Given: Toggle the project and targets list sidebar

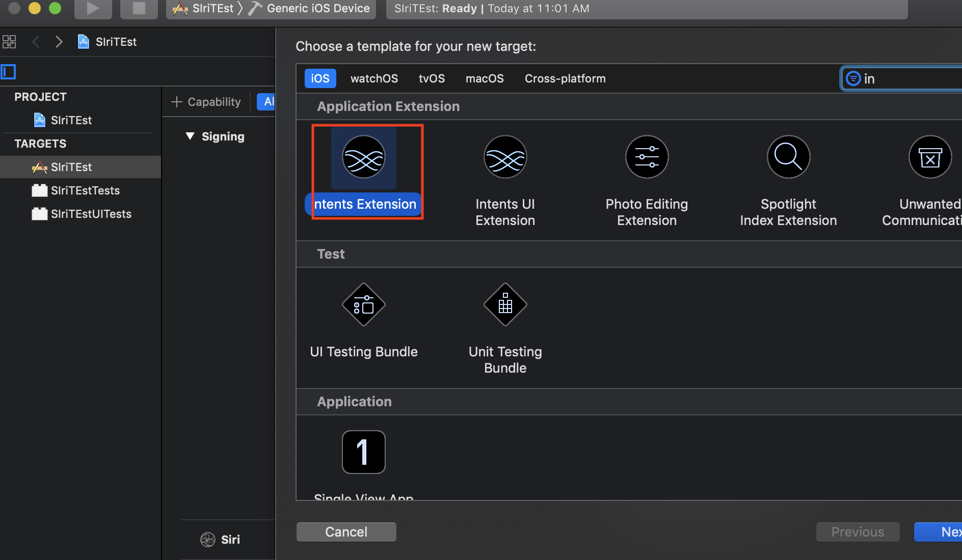Looking at the screenshot, I should (8, 72).
